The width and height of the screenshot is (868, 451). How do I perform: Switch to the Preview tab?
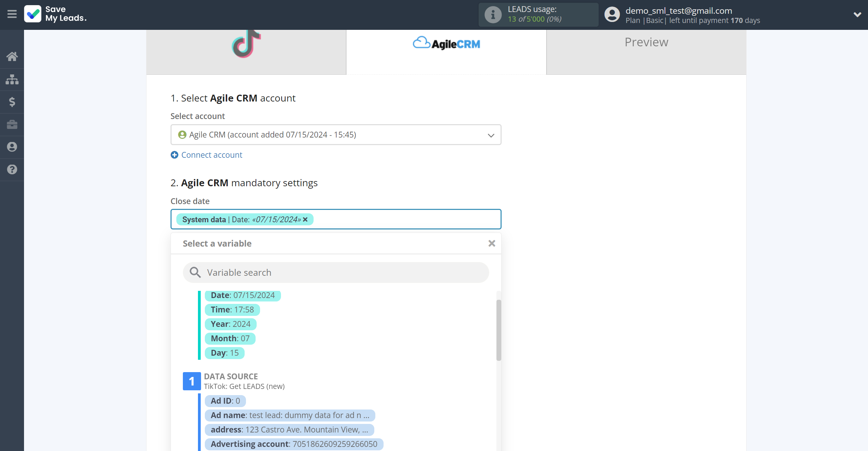pos(646,52)
